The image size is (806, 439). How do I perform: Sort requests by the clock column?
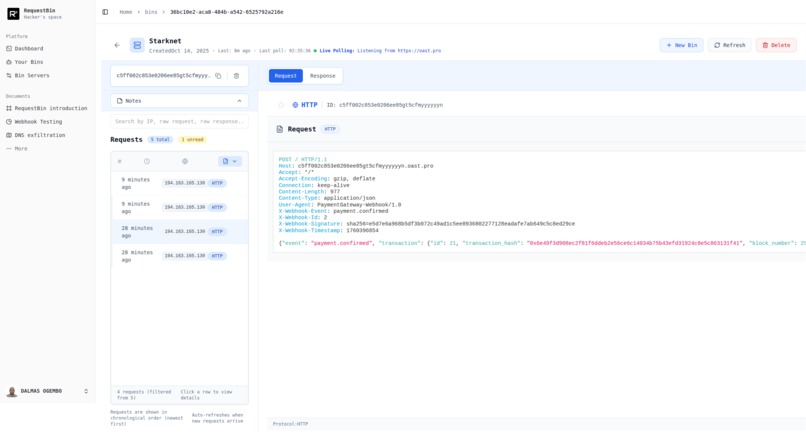pyautogui.click(x=147, y=161)
